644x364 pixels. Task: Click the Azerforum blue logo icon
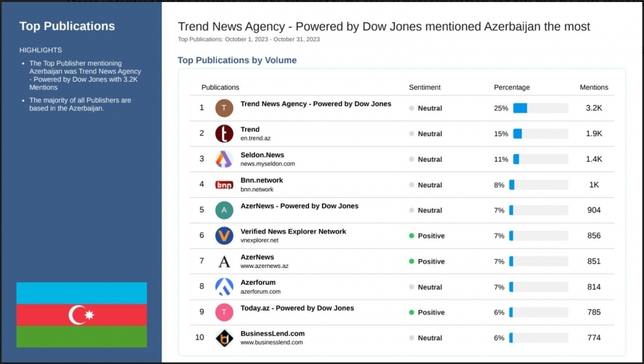tap(224, 287)
